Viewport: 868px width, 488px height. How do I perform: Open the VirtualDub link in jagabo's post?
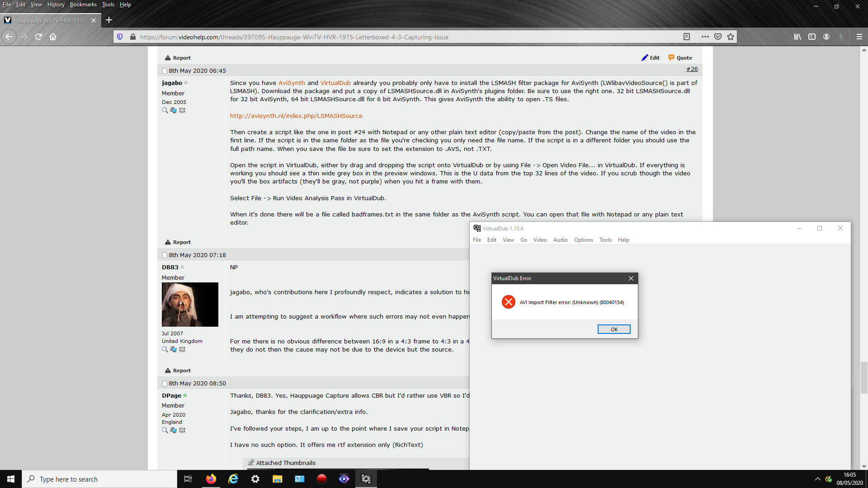pos(335,83)
